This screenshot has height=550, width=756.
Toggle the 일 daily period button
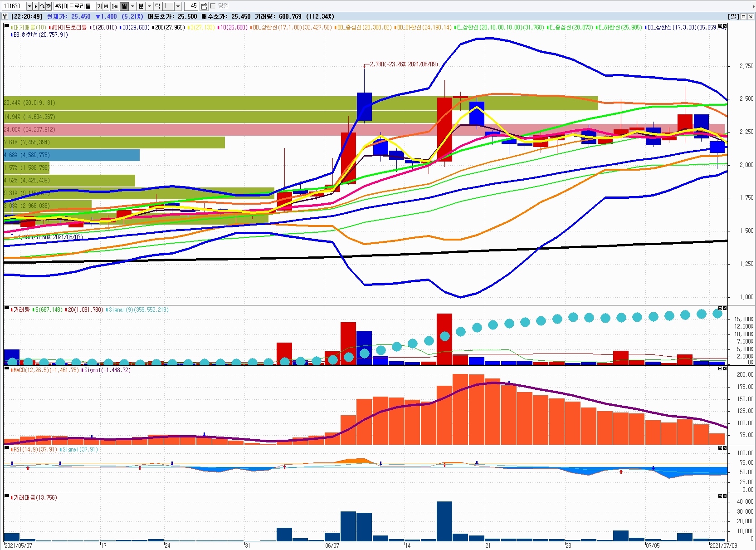pos(124,6)
